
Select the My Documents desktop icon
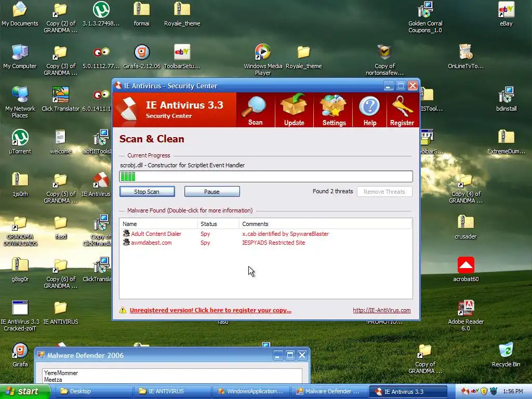tap(20, 15)
